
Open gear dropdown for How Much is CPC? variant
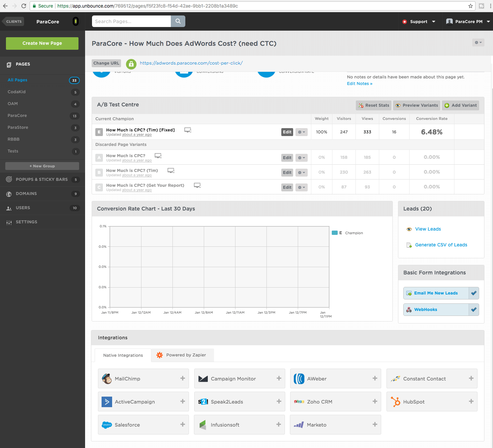tap(301, 158)
